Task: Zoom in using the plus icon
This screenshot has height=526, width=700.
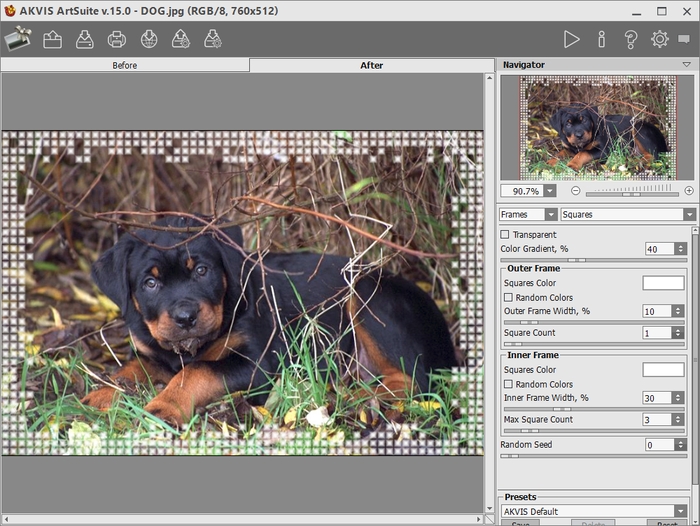Action: 689,191
